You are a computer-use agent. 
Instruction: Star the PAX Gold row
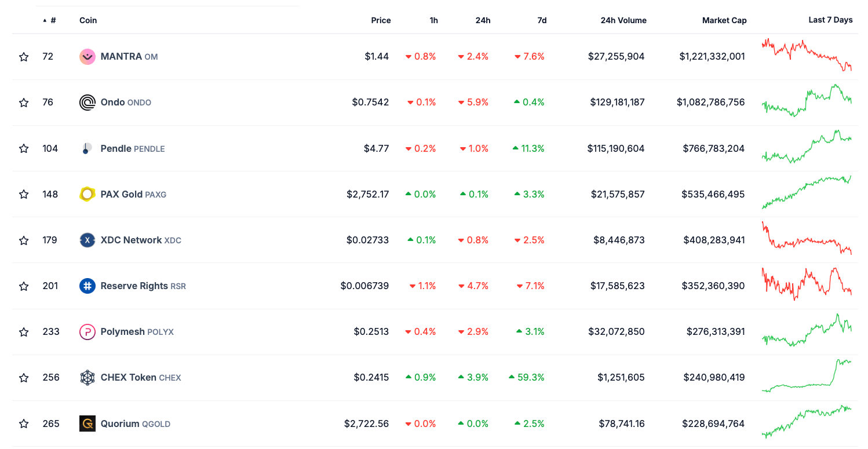tap(24, 194)
